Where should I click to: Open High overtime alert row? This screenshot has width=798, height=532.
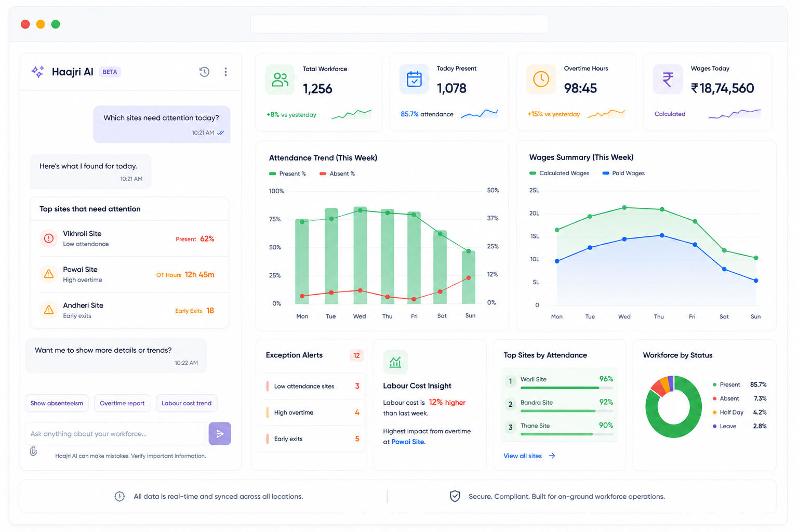313,413
